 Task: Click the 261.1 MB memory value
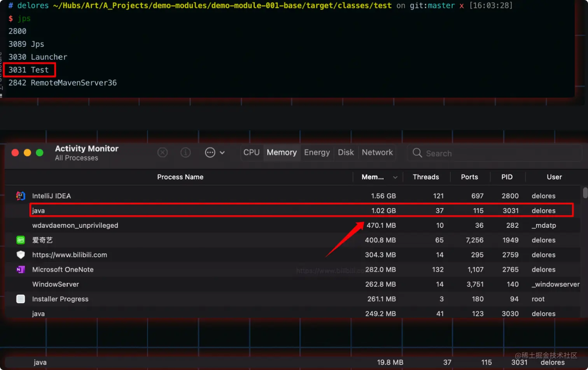coord(381,299)
